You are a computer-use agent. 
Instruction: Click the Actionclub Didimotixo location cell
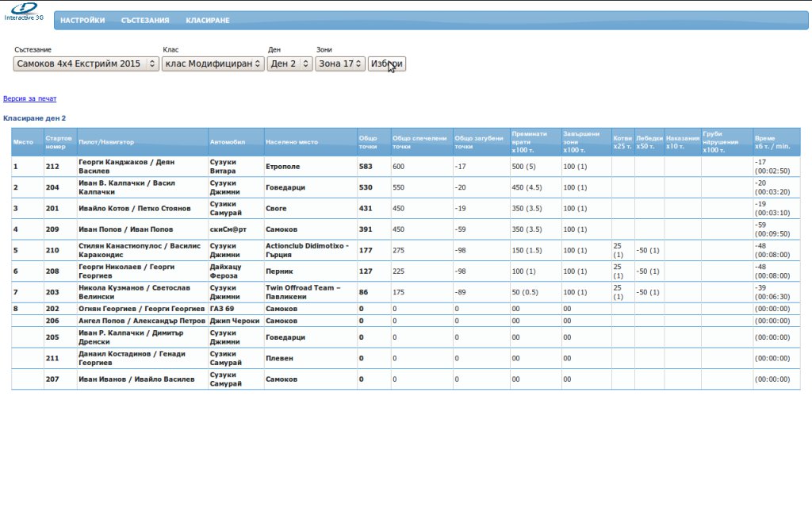[x=309, y=250]
